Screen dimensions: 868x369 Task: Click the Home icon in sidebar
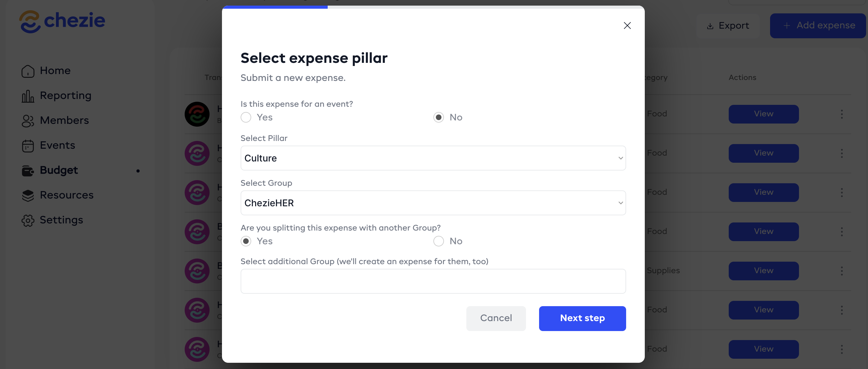(28, 71)
